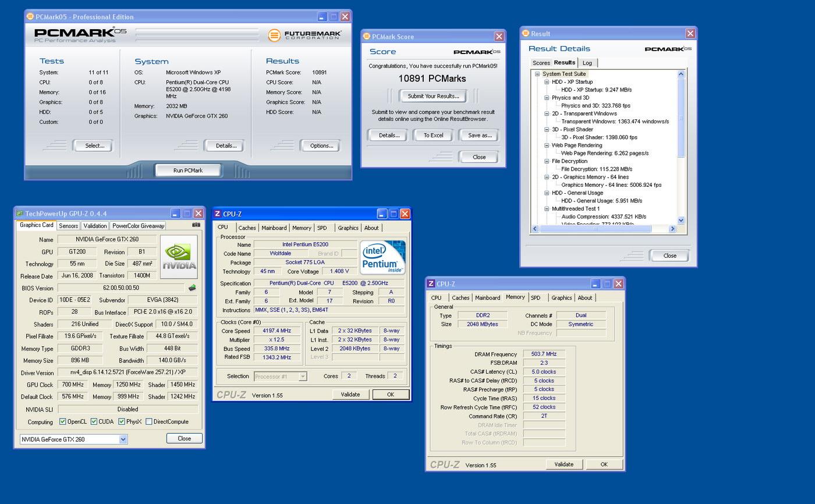Open Mainboard tab in CPU-Z memory window
The width and height of the screenshot is (815, 504).
[x=487, y=297]
